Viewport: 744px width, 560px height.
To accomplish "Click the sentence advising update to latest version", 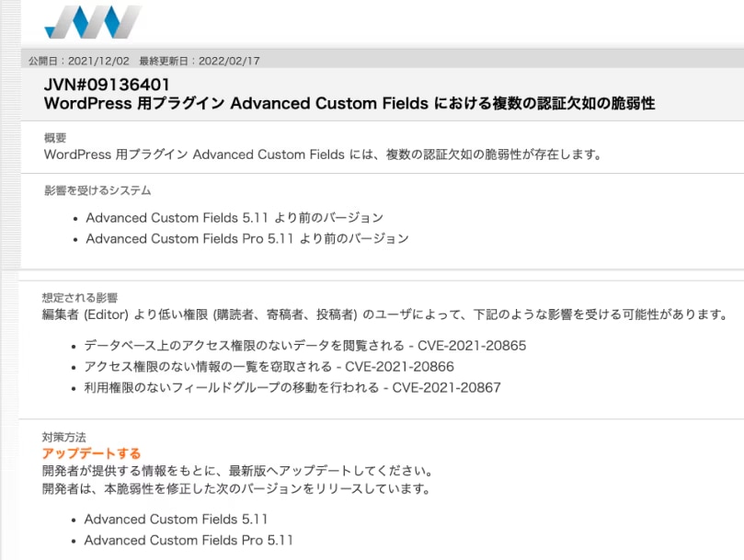I will click(x=237, y=471).
